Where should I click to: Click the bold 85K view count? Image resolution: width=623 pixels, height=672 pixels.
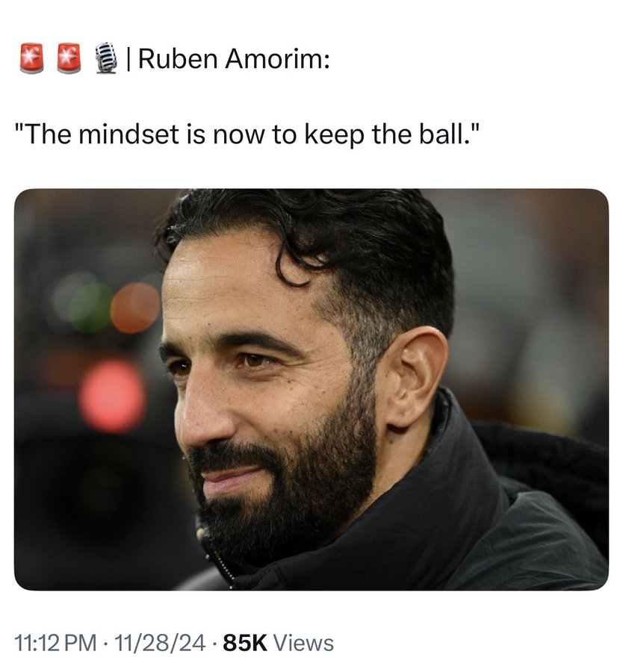click(245, 643)
